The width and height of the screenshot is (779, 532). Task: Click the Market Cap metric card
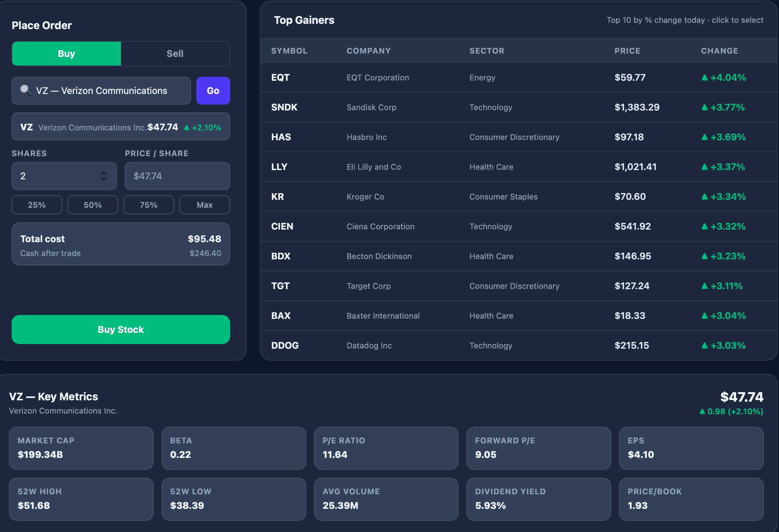(81, 448)
